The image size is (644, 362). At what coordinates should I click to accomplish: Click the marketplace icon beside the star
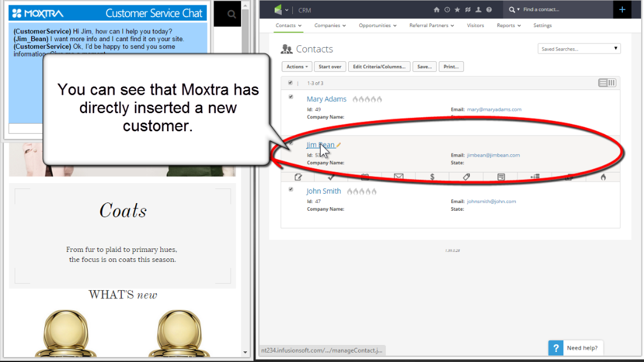pyautogui.click(x=468, y=9)
